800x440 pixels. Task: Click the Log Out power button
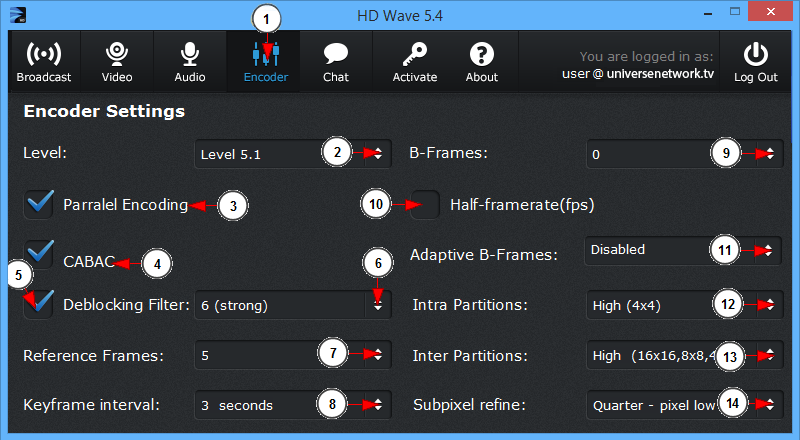tap(756, 62)
